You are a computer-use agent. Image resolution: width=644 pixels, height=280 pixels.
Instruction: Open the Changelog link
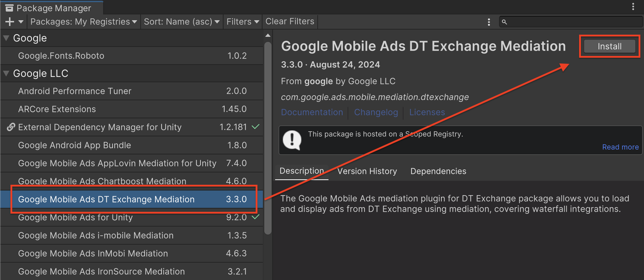tap(376, 112)
